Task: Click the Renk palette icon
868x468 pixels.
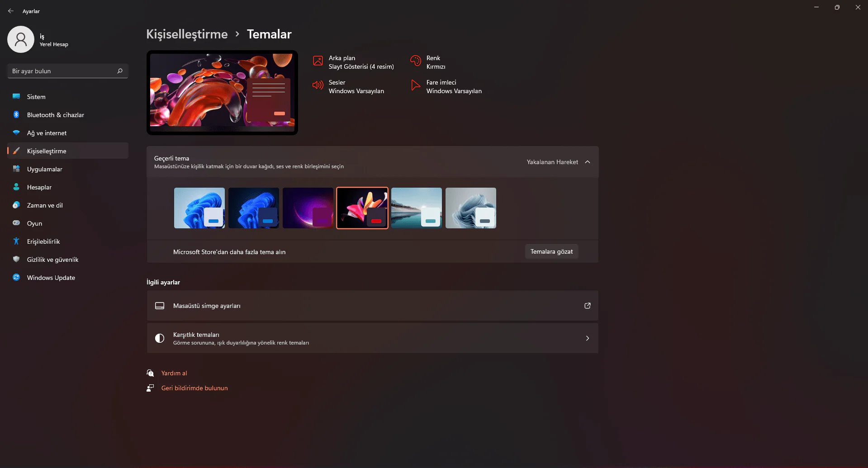Action: 415,61
